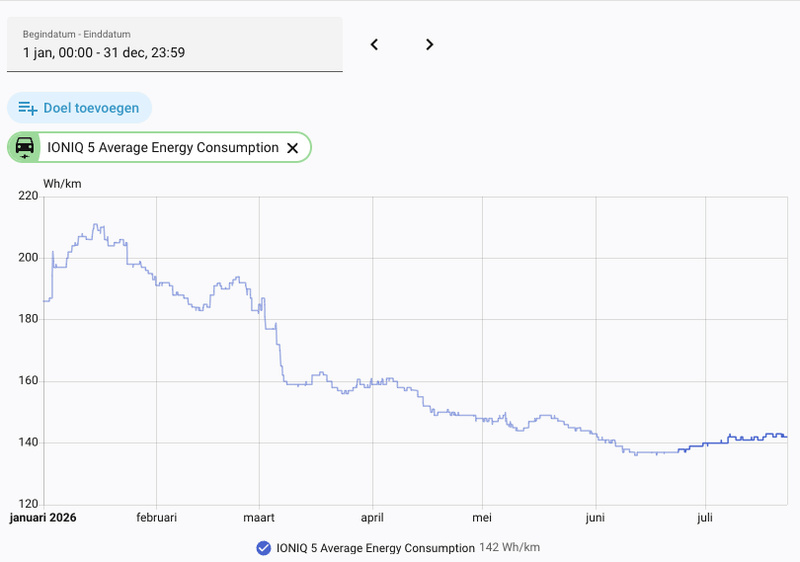Go to next date range with right chevron
This screenshot has height=562, width=800.
(x=430, y=44)
